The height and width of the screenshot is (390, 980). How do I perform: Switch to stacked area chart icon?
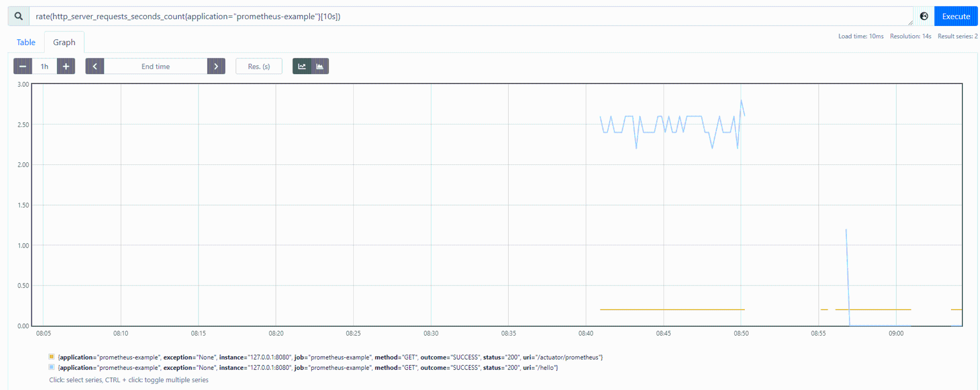click(320, 66)
